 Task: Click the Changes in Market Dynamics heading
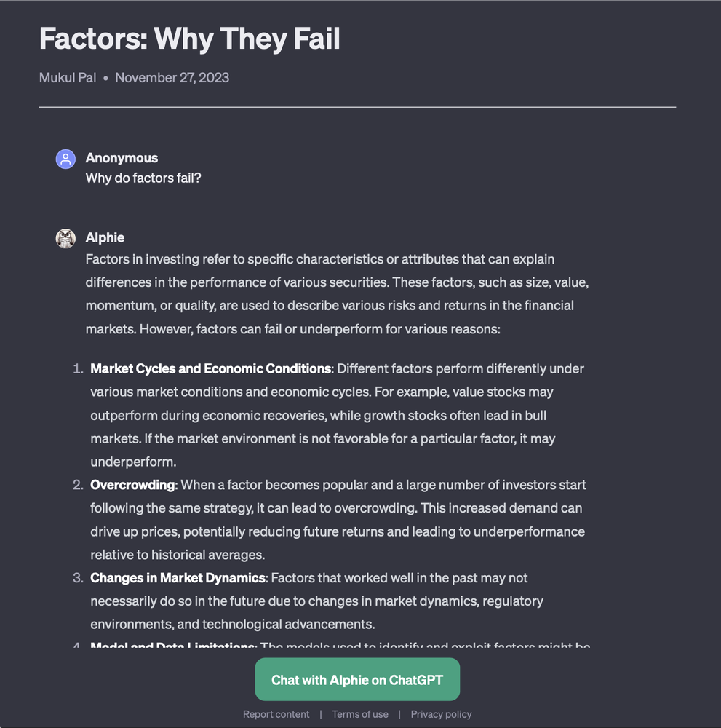[x=178, y=578]
